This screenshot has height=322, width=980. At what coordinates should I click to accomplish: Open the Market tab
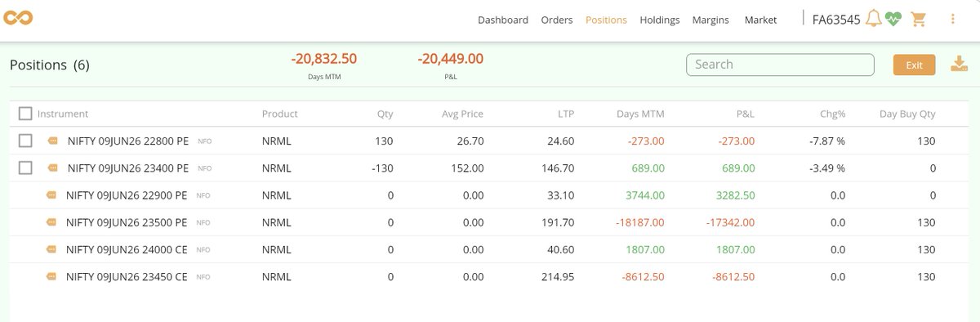click(760, 20)
